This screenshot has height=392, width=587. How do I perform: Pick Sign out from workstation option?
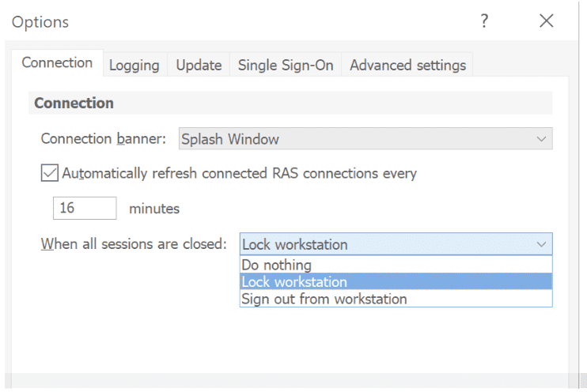324,299
